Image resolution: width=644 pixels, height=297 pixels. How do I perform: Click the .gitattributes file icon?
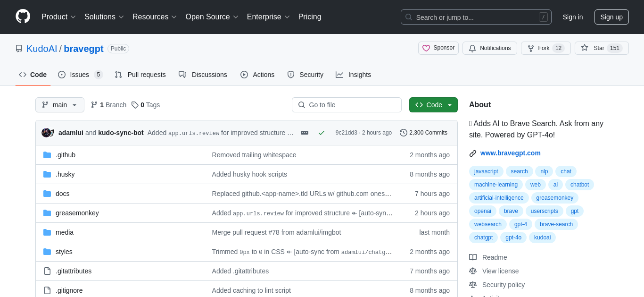(47, 271)
